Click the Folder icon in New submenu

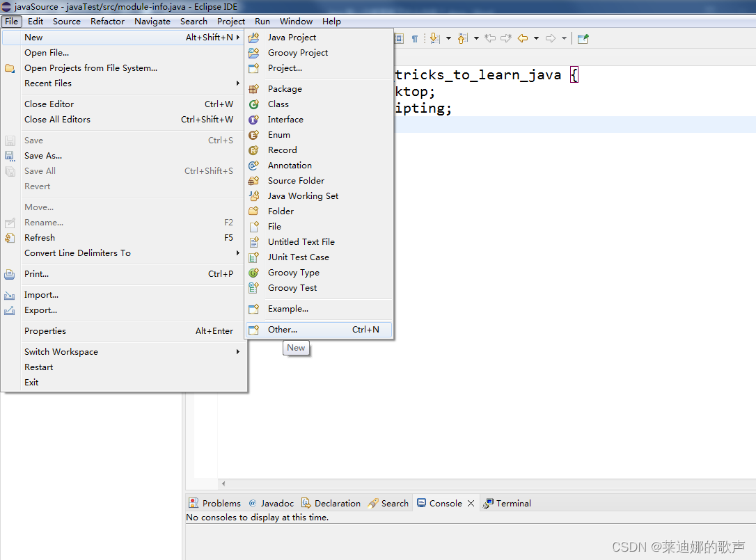(253, 211)
